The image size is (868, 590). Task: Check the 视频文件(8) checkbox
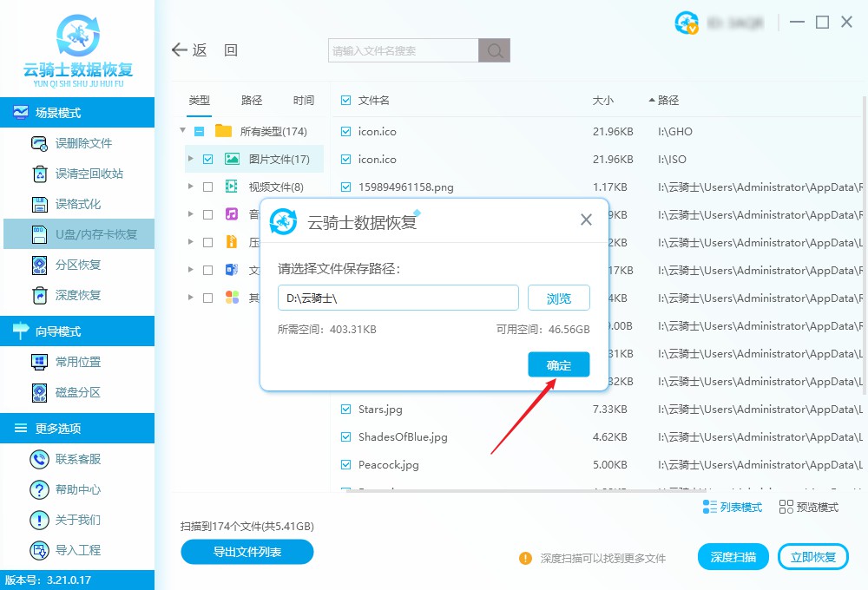(207, 187)
